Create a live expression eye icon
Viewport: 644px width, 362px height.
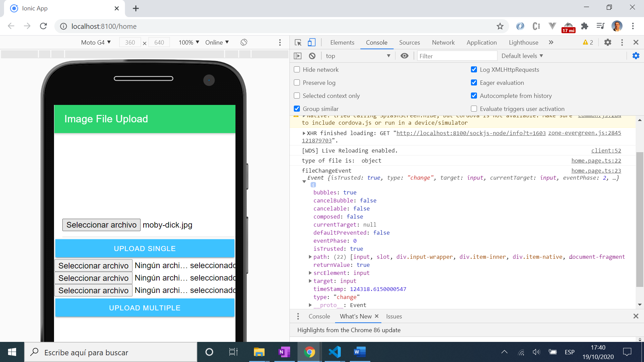[404, 56]
